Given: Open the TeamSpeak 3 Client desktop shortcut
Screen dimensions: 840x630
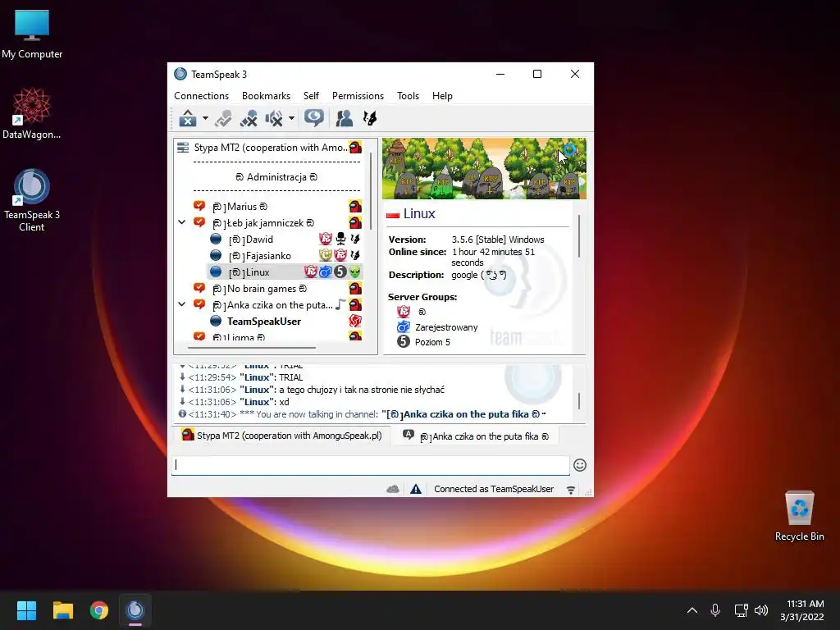Looking at the screenshot, I should 32,200.
